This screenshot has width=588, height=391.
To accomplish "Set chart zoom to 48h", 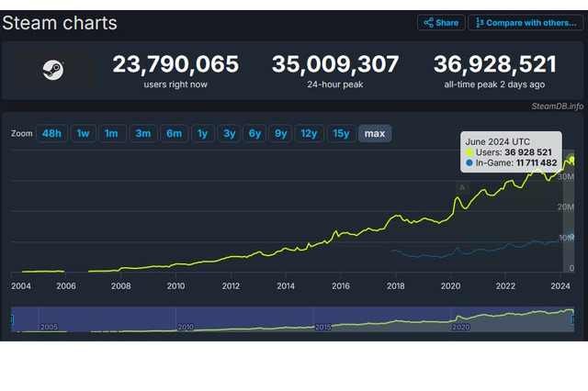I will pos(51,134).
